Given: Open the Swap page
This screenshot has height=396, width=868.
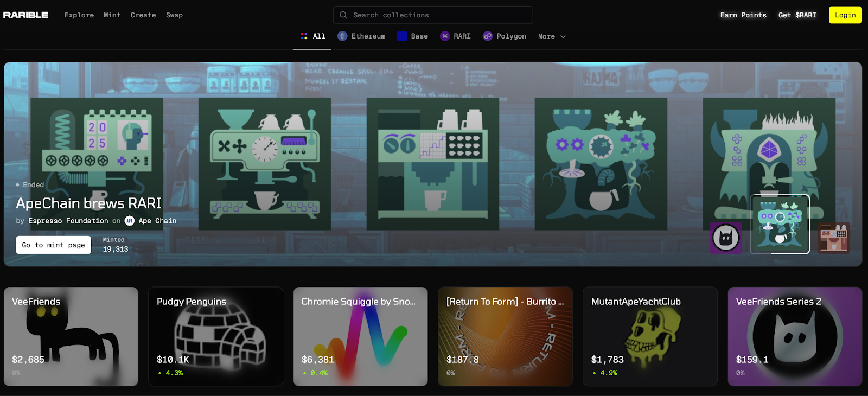Looking at the screenshot, I should (x=174, y=15).
